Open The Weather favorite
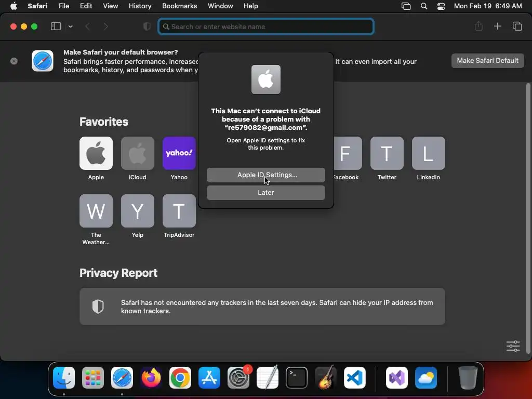The height and width of the screenshot is (399, 532). pyautogui.click(x=96, y=211)
